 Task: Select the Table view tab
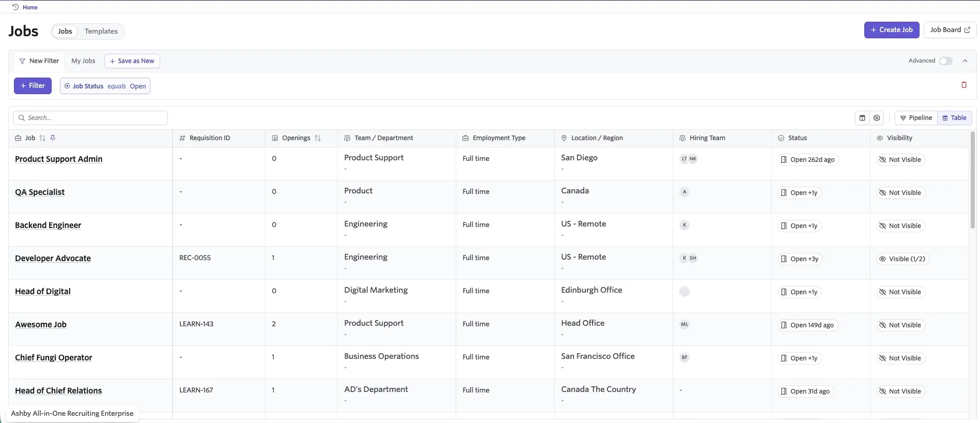[x=955, y=118]
